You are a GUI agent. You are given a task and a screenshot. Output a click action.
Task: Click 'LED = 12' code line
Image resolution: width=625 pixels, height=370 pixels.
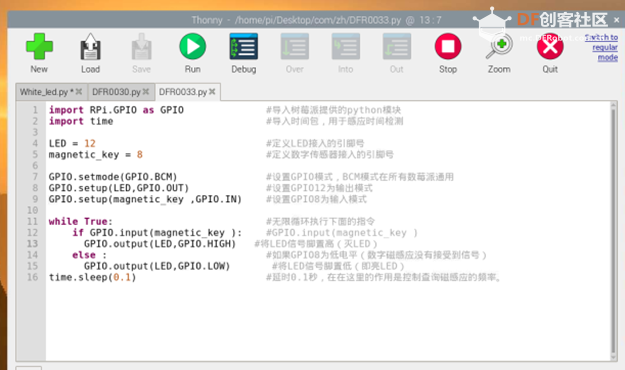coord(72,144)
